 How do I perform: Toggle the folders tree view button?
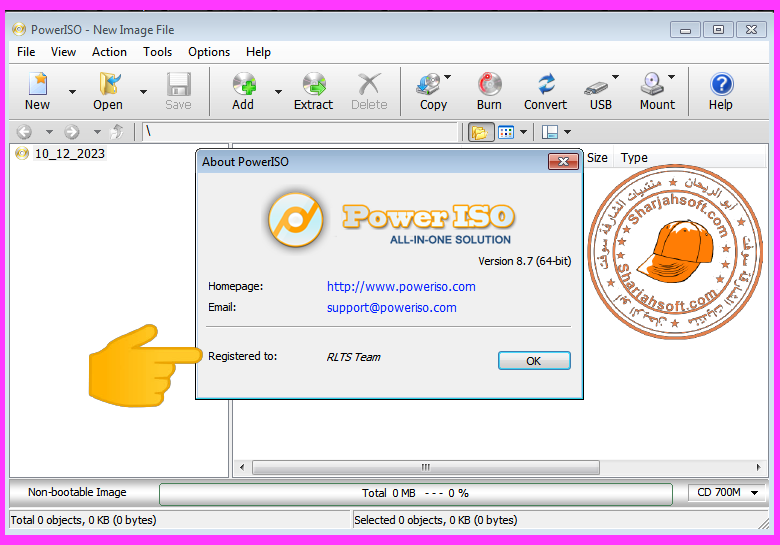(x=481, y=132)
